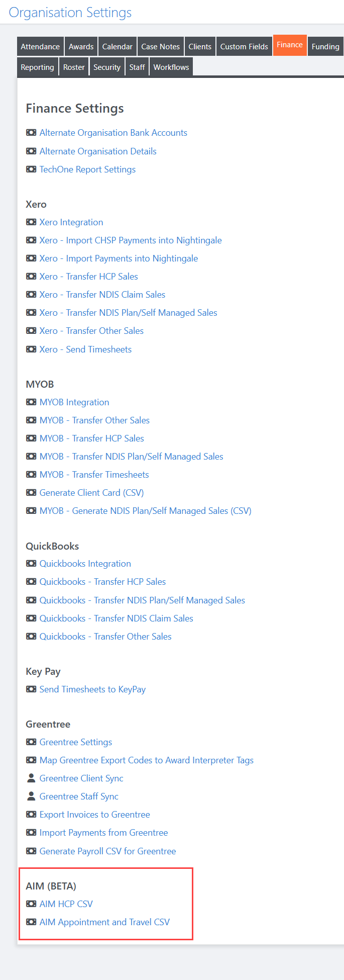344x980 pixels.
Task: Open Export Invoices to Greentree link
Action: [95, 815]
